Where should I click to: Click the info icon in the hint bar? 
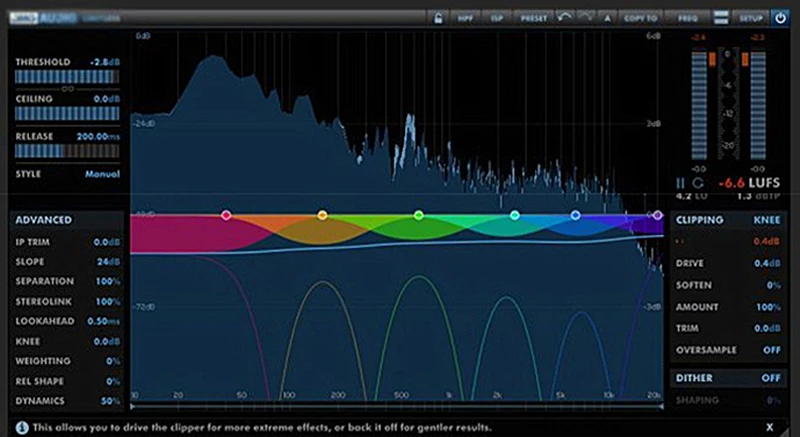tap(21, 427)
